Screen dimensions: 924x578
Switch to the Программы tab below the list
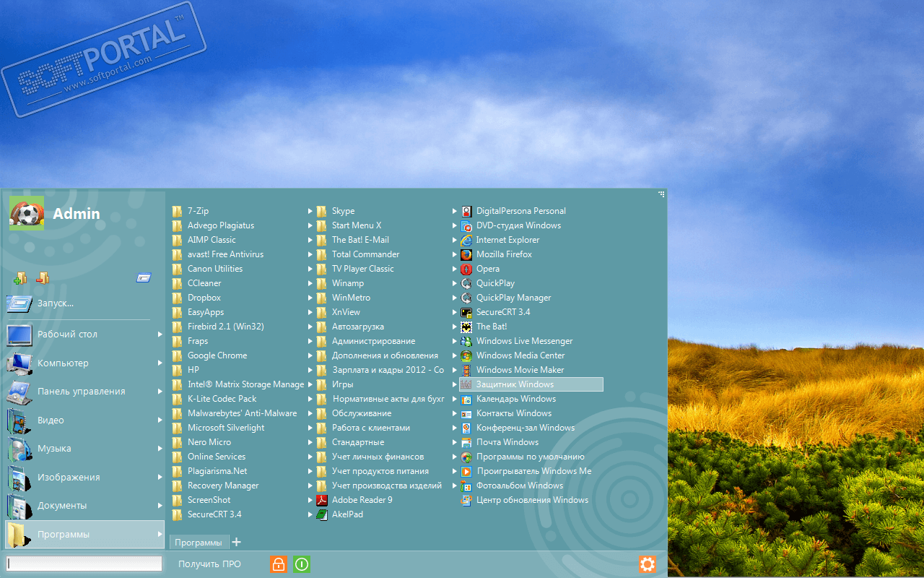coord(199,543)
